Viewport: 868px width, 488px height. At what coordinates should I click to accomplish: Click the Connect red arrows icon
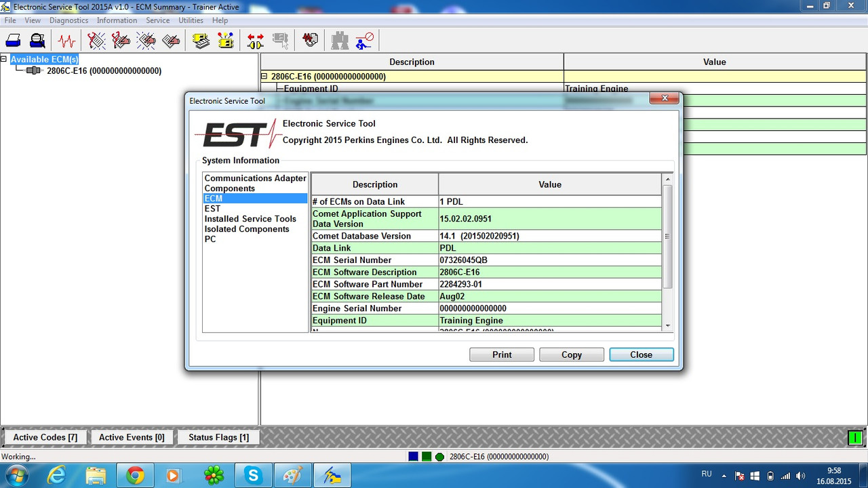pos(255,41)
